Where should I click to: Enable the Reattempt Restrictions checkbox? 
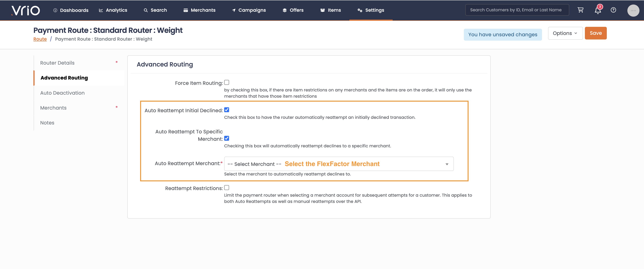click(x=226, y=188)
